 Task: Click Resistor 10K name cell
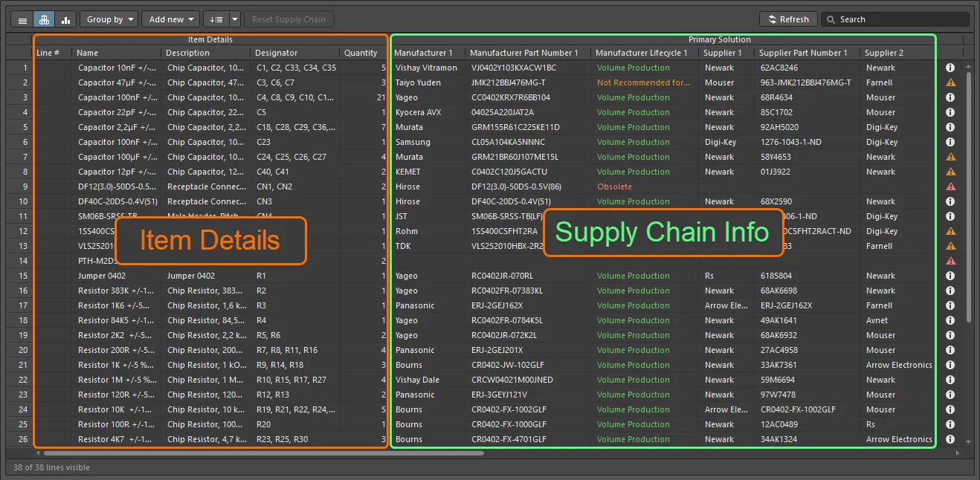[x=117, y=409]
